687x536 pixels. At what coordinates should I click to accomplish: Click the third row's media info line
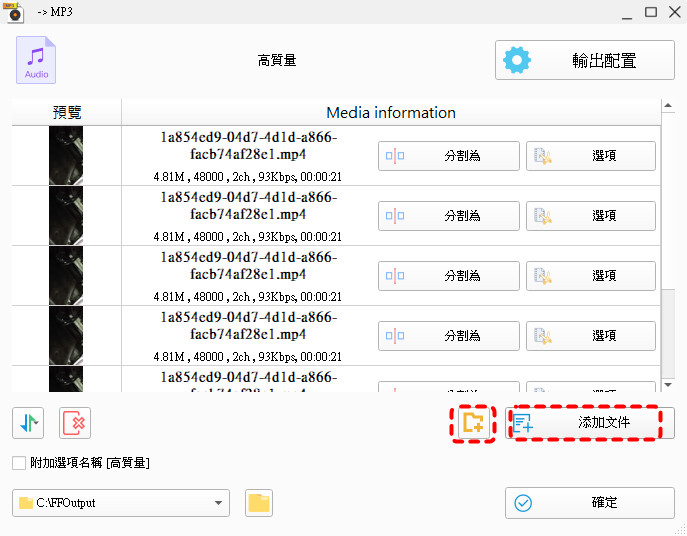click(x=248, y=297)
